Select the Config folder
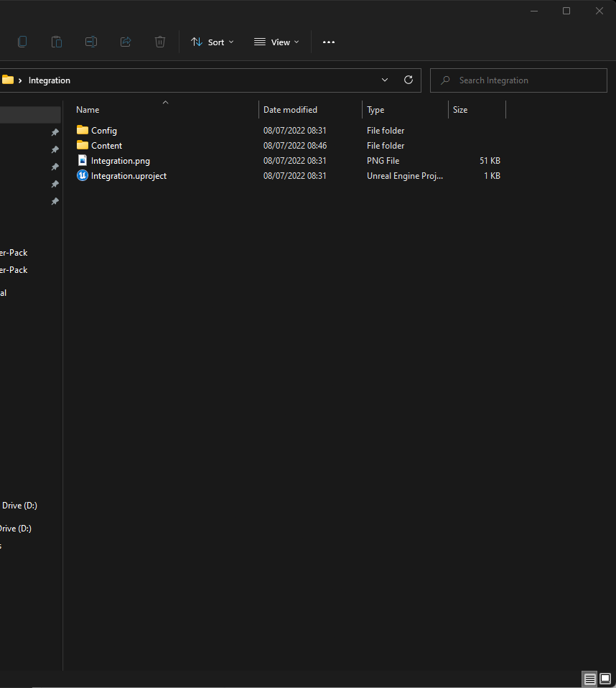Viewport: 616px width, 688px height. [103, 131]
